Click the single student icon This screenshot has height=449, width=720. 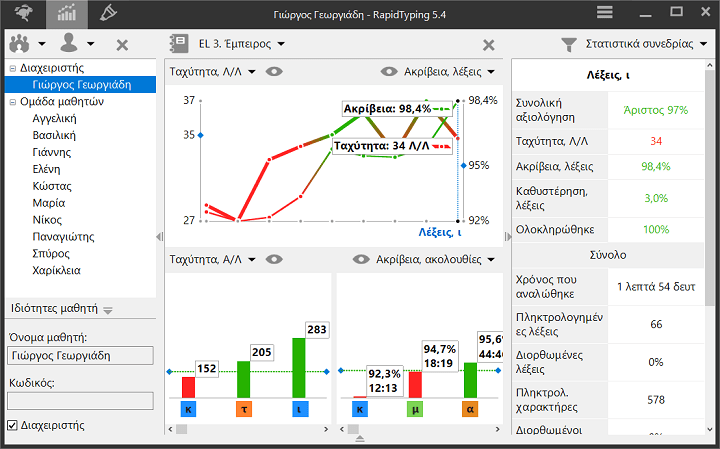69,43
